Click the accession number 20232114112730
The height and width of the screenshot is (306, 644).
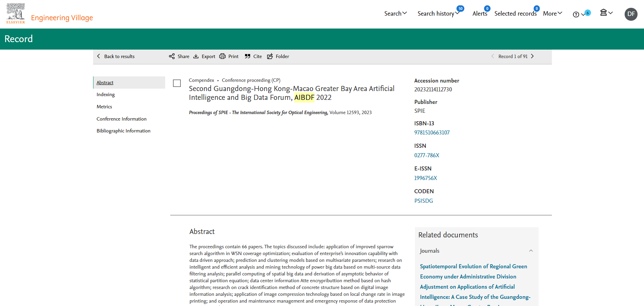point(433,89)
